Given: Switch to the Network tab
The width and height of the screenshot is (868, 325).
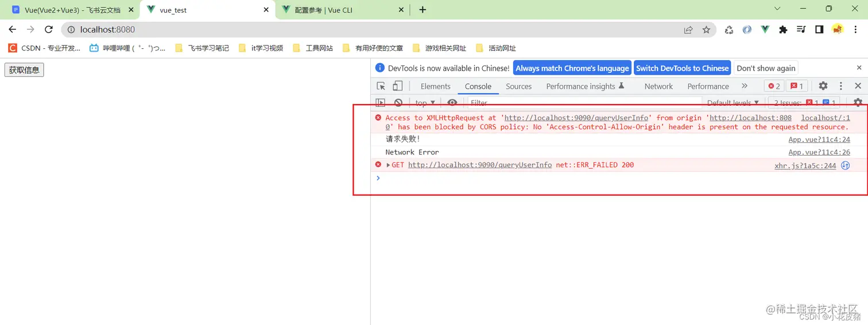Looking at the screenshot, I should coord(658,86).
